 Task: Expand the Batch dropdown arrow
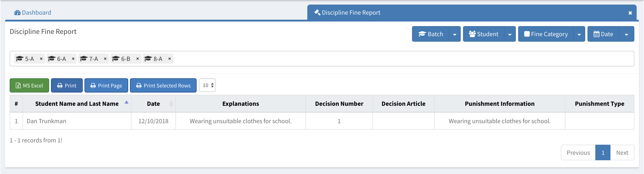click(455, 34)
